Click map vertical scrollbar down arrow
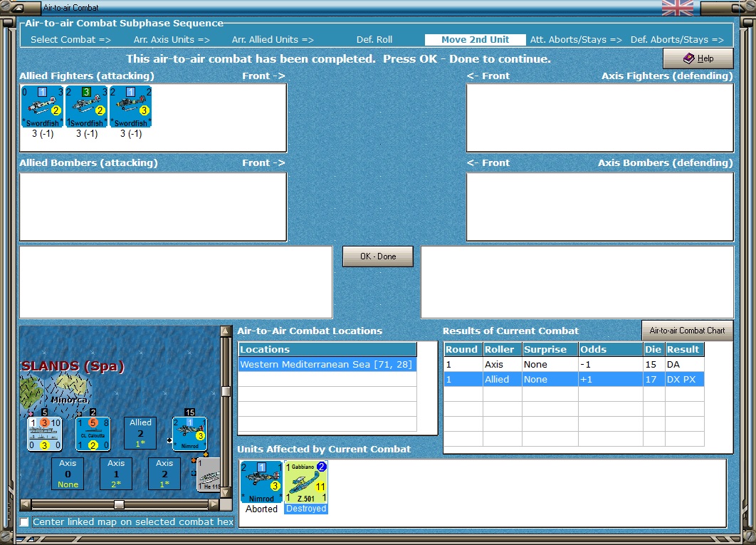756x545 pixels. 225,492
